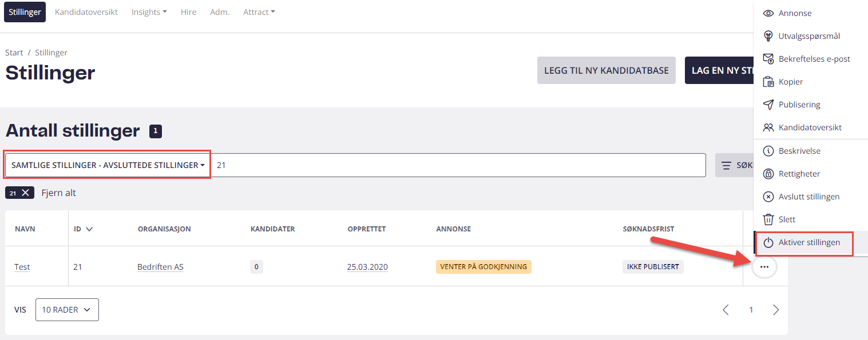The image size is (868, 340).
Task: Click the Bekreftelses e-post envelope icon
Action: (768, 59)
